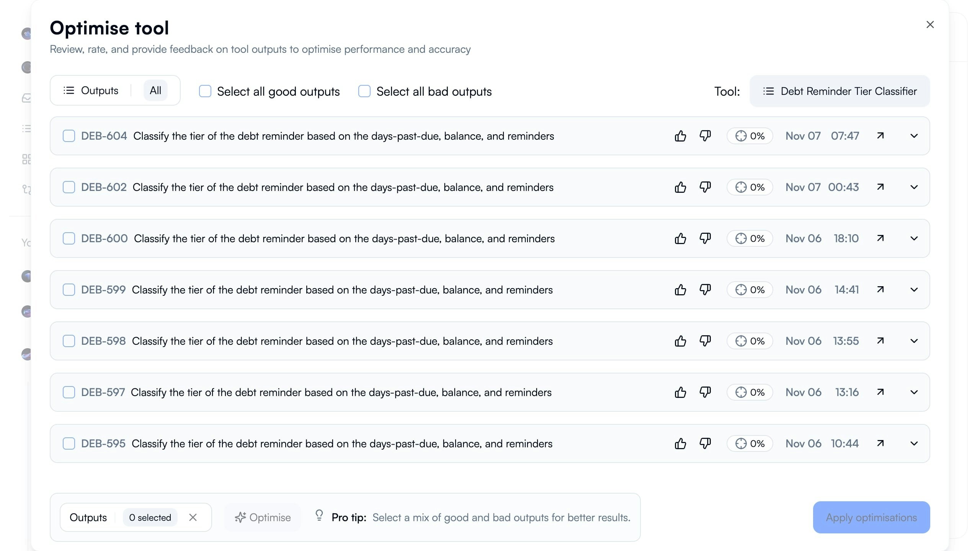Screen dimensions: 980x551
Task: Switch to the All filter
Action: pos(155,90)
